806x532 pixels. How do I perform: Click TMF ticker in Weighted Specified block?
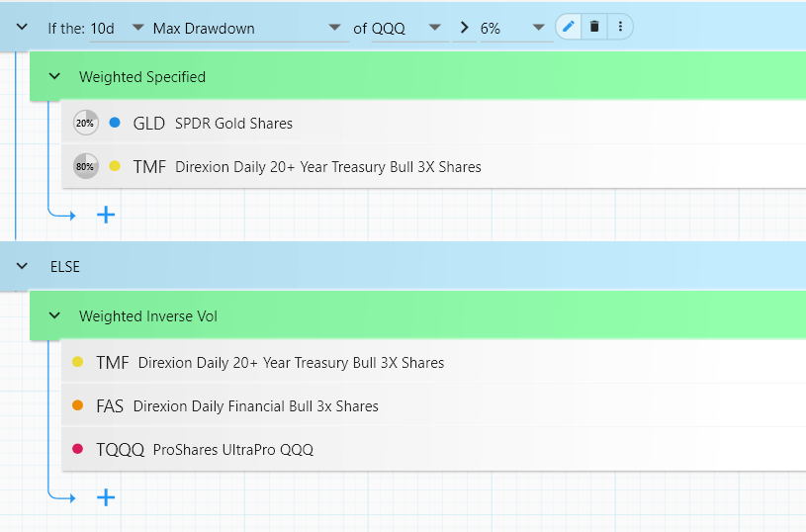149,167
